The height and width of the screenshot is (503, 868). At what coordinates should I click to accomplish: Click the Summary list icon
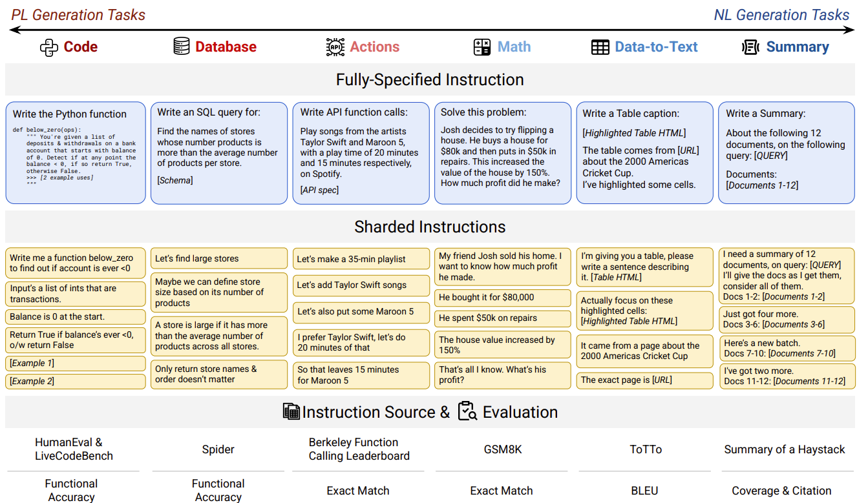click(750, 47)
